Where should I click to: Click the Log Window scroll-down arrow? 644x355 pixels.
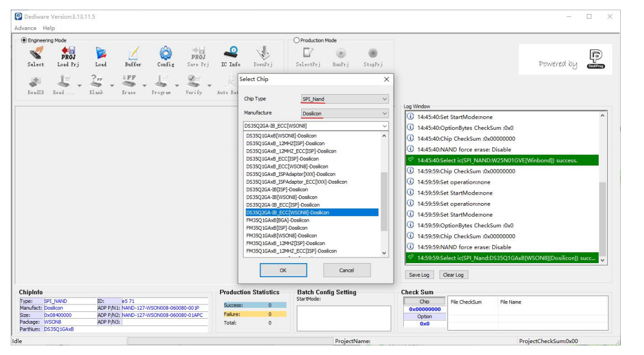tap(603, 260)
